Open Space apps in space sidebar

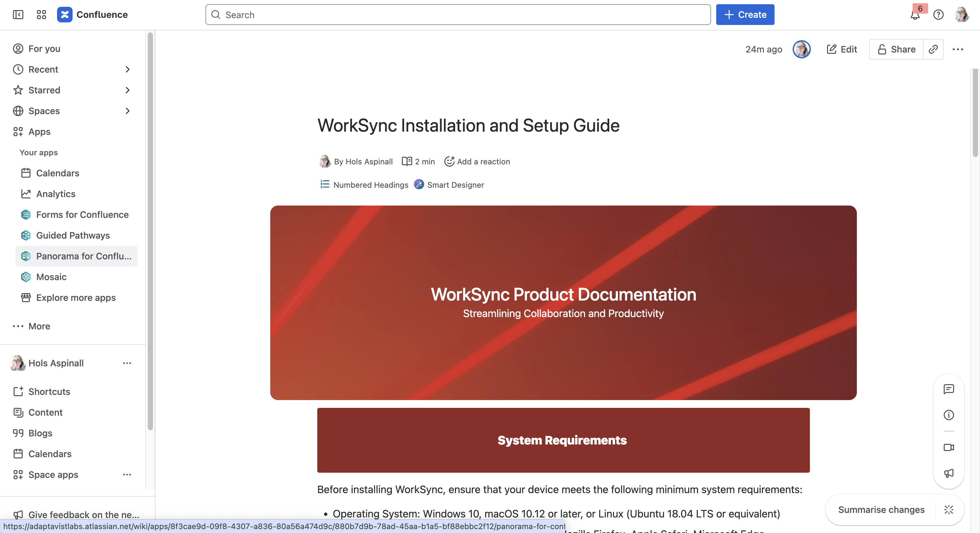click(53, 474)
